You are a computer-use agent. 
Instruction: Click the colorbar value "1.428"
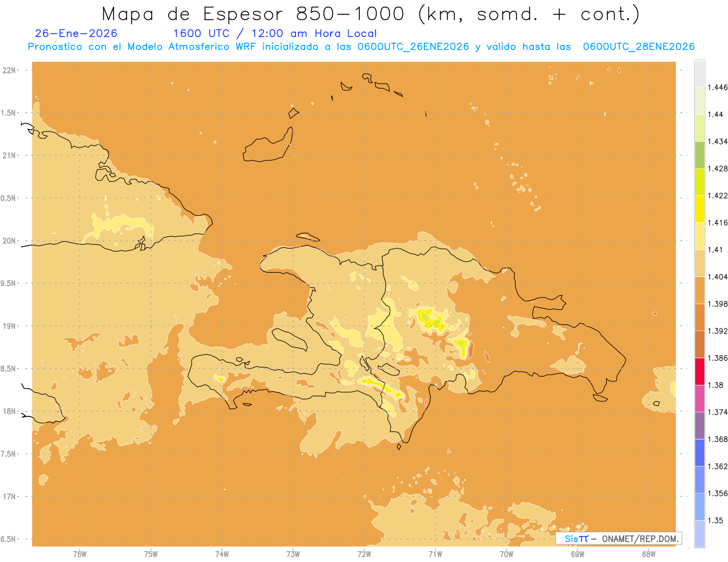coord(718,169)
